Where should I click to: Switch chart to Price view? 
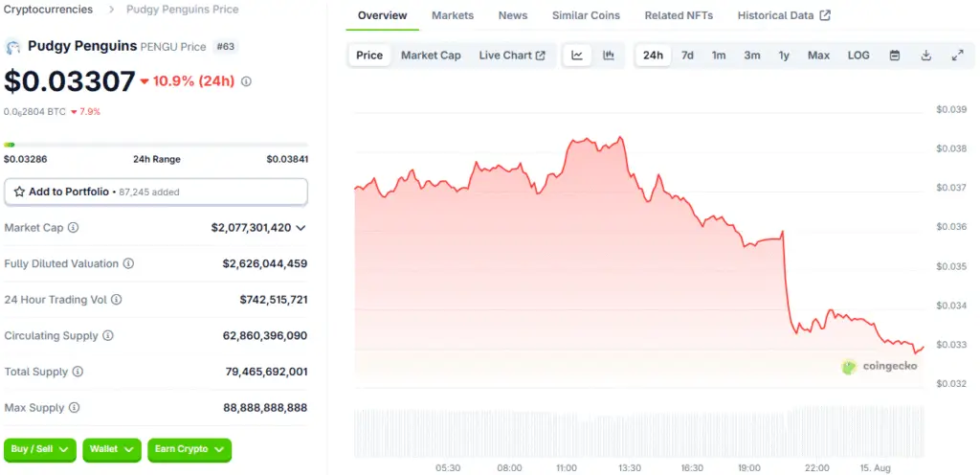click(x=369, y=56)
